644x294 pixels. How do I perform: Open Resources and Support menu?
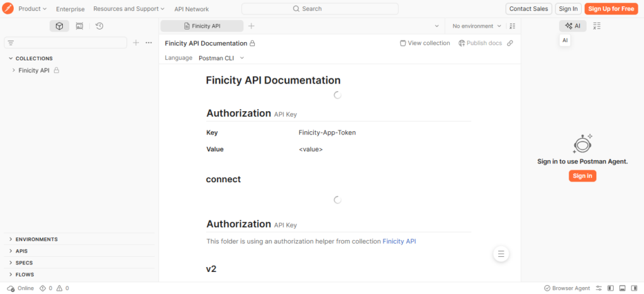(128, 9)
